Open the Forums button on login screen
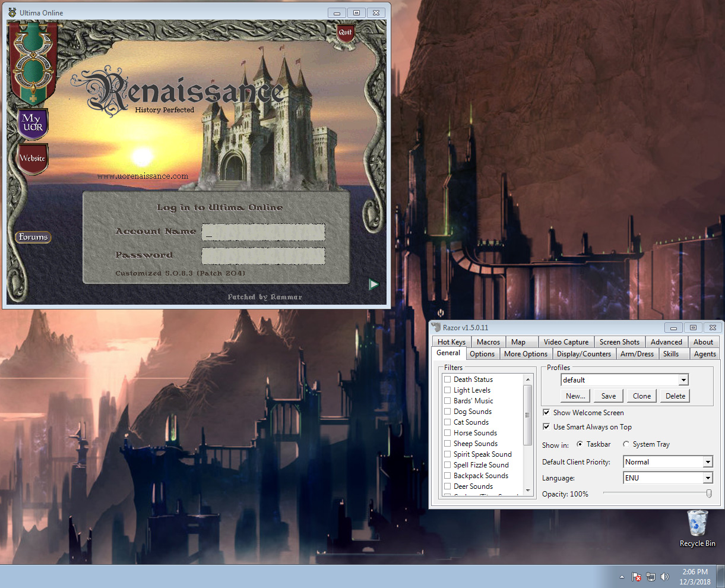725x588 pixels. (33, 237)
